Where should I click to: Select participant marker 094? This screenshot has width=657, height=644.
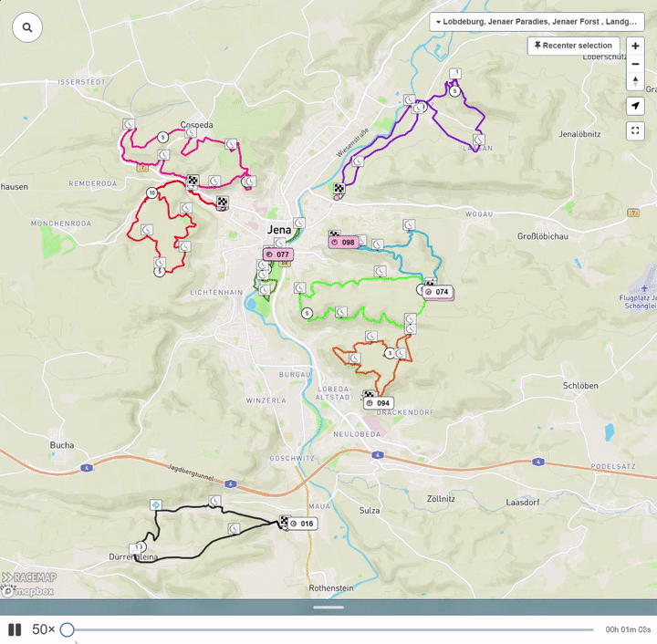(379, 403)
